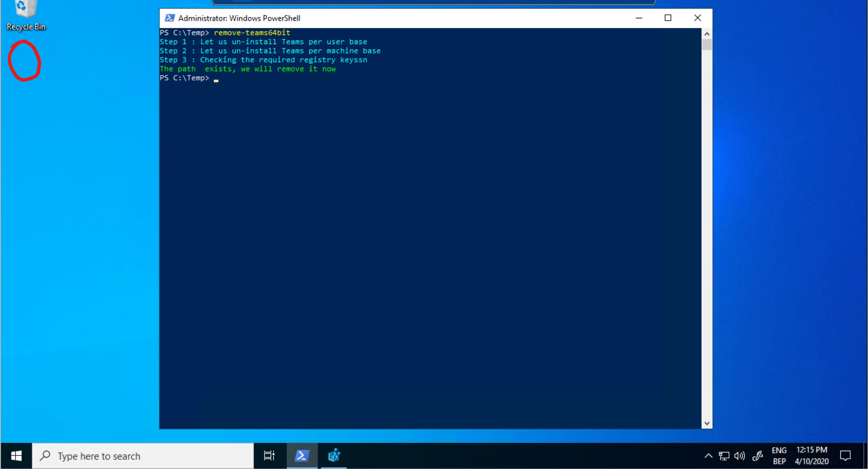Open Task View on the taskbar
The height and width of the screenshot is (469, 868).
click(x=269, y=456)
